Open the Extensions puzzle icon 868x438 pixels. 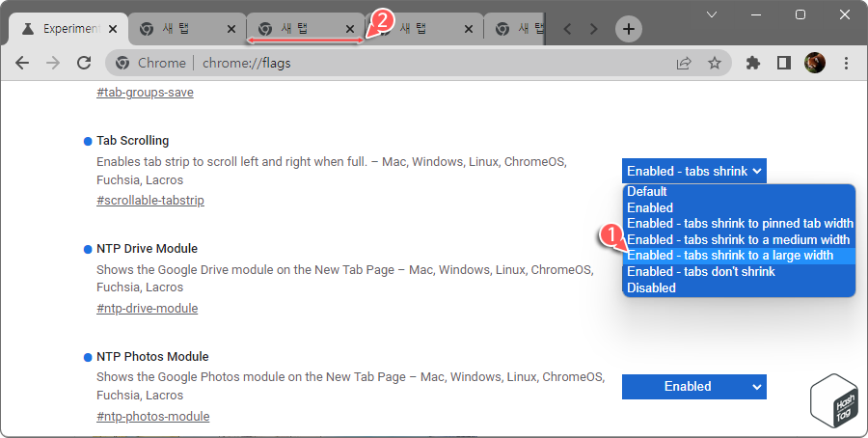point(753,63)
